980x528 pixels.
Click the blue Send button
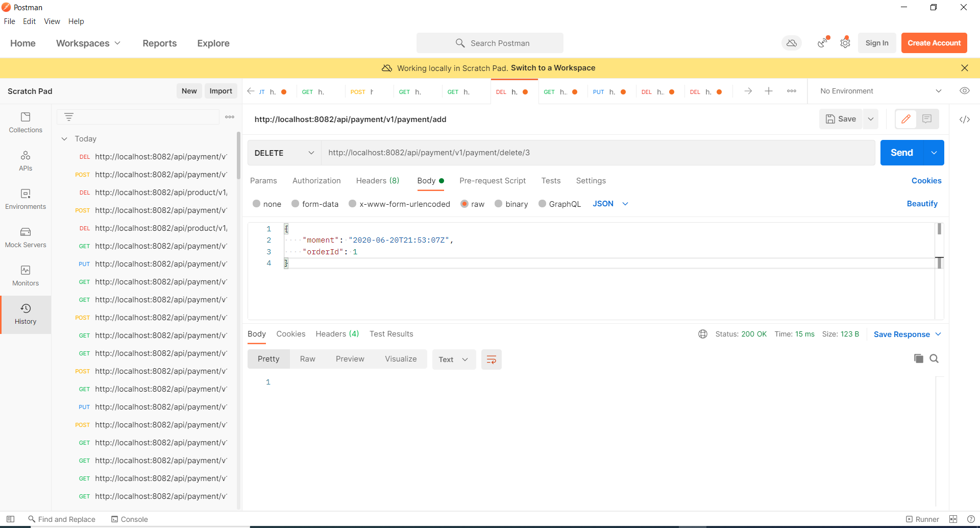(x=902, y=153)
